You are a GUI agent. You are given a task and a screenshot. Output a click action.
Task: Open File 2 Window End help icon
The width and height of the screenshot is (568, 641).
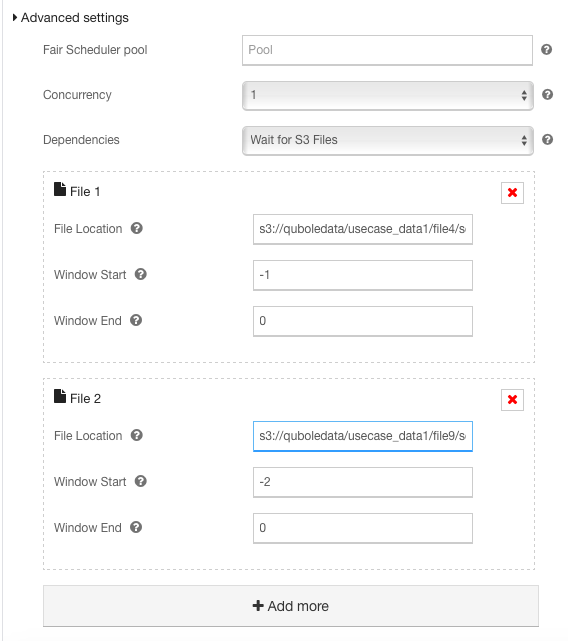click(x=136, y=527)
